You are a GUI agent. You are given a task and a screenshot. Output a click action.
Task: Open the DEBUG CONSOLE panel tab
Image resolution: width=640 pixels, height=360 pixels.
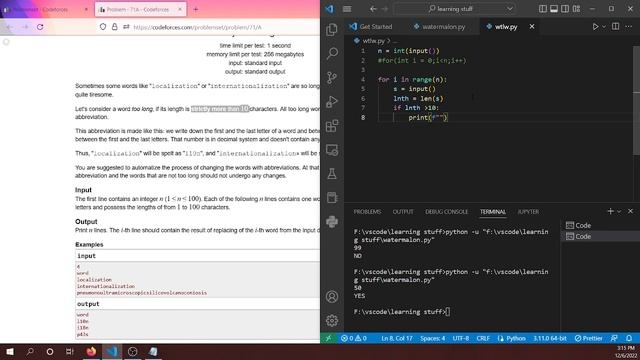point(447,211)
